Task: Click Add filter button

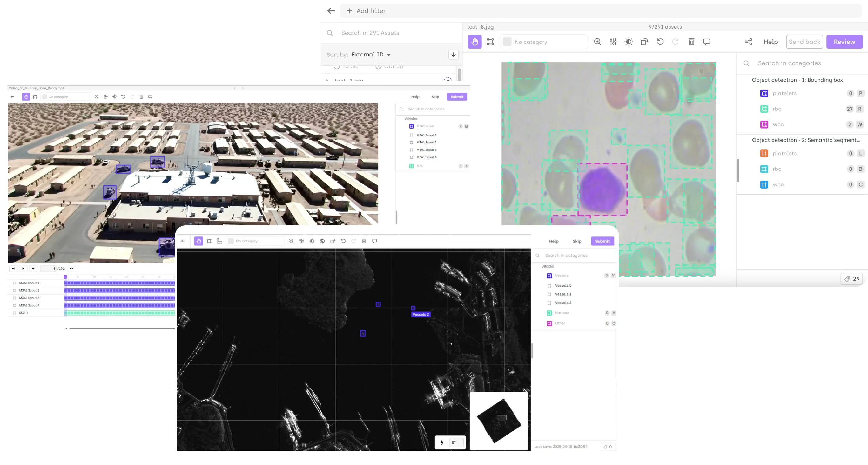Action: click(366, 11)
